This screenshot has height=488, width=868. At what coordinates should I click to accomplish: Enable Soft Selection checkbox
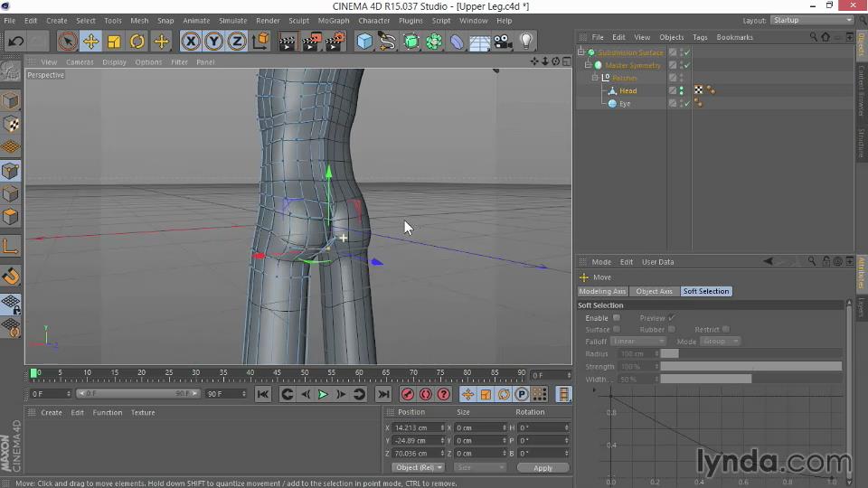coord(616,317)
